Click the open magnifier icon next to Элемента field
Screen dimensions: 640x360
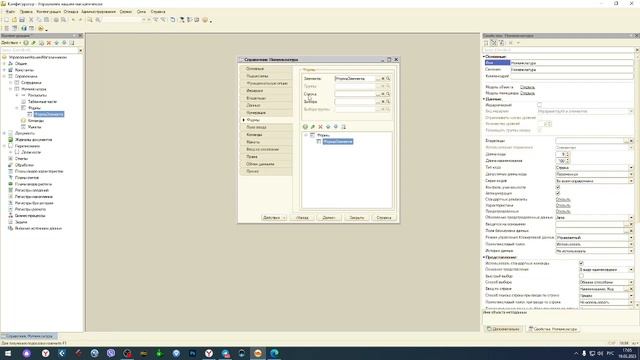tap(388, 78)
